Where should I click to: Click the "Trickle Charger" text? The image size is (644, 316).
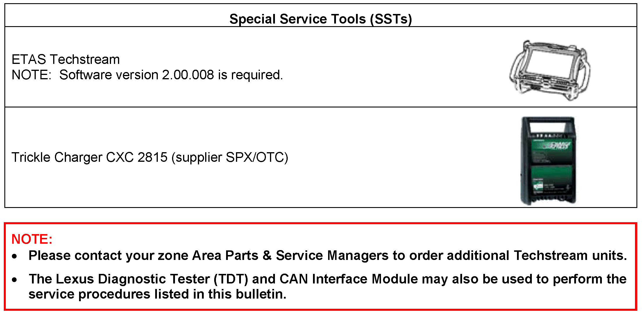pos(57,157)
